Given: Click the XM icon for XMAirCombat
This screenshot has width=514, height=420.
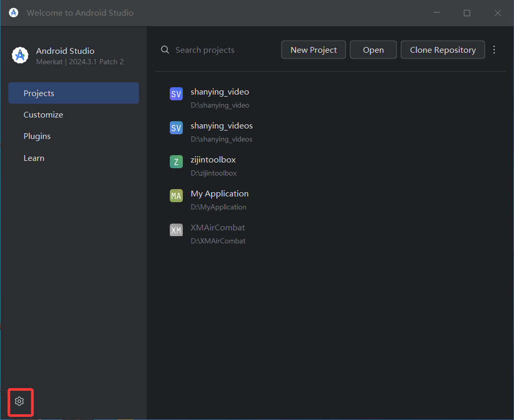Looking at the screenshot, I should pos(176,230).
